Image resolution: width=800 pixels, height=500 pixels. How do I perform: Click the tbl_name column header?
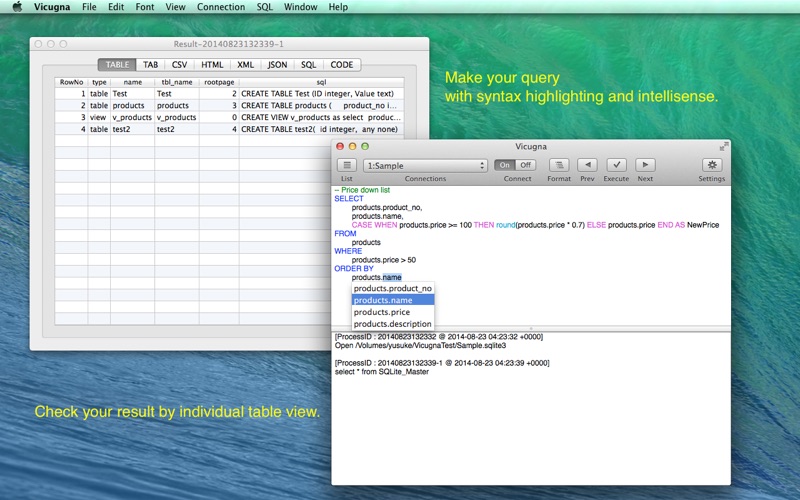pyautogui.click(x=177, y=82)
